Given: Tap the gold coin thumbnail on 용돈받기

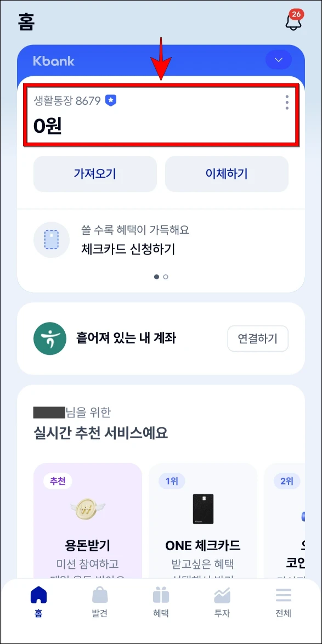Looking at the screenshot, I should [x=88, y=509].
